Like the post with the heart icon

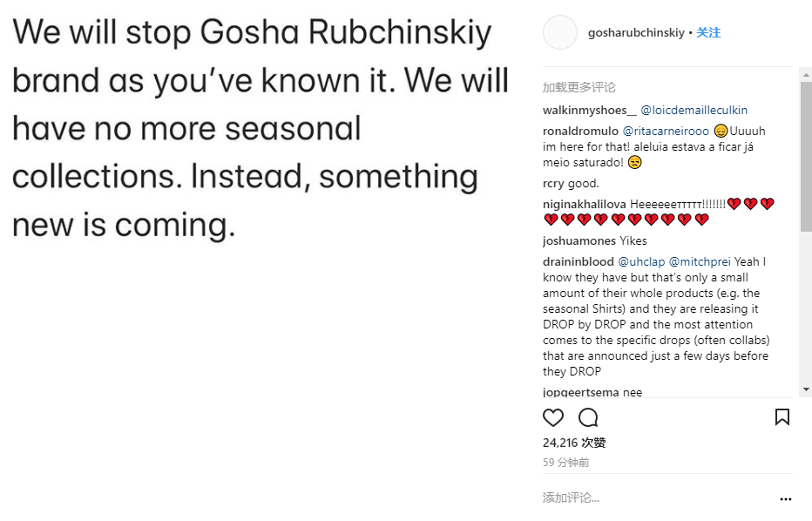point(553,417)
